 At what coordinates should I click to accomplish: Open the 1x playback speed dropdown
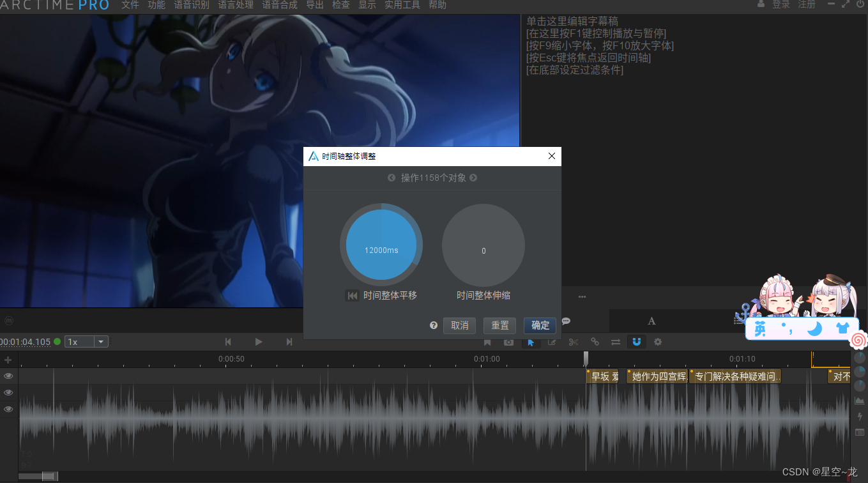point(86,342)
